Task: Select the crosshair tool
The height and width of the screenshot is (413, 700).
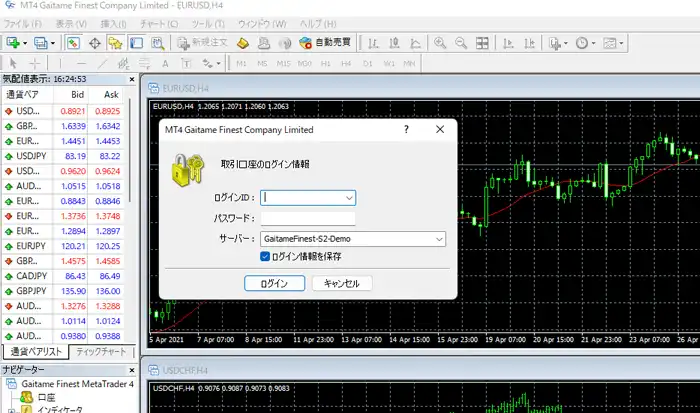Action: coord(35,63)
